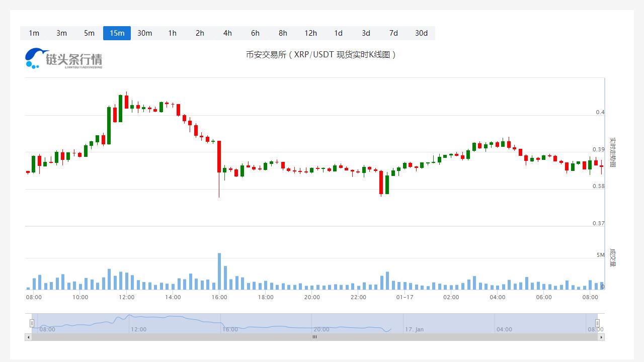The image size is (644, 362).
Task: Click the scrollbar left arrow
Action: [28, 337]
